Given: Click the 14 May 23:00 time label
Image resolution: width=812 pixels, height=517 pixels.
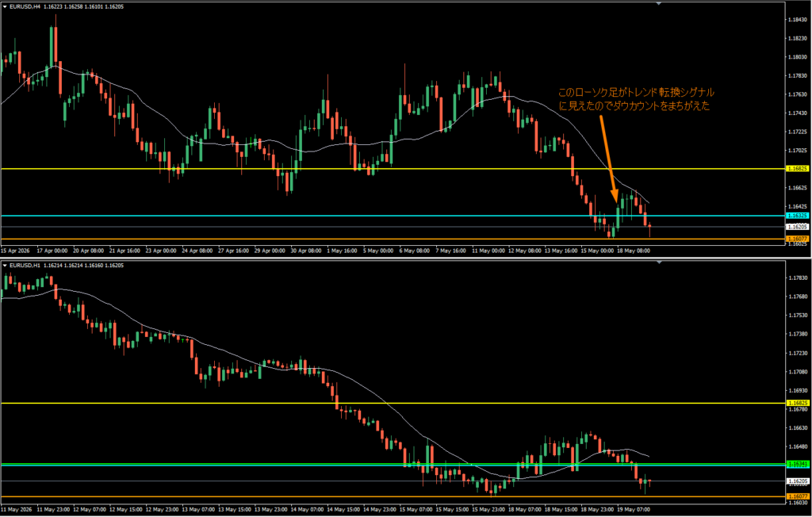Looking at the screenshot, I should click(x=379, y=509).
